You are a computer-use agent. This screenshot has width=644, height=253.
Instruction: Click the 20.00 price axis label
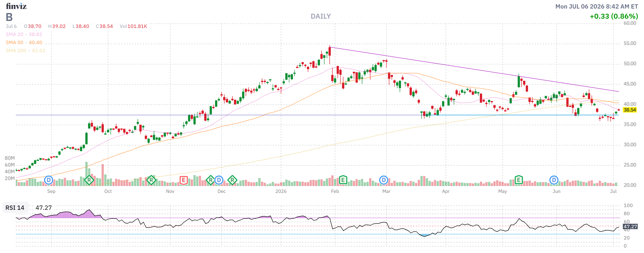(630, 185)
